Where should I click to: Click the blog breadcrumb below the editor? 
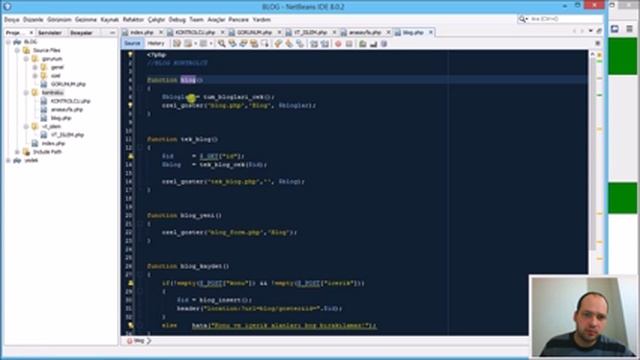coord(139,340)
